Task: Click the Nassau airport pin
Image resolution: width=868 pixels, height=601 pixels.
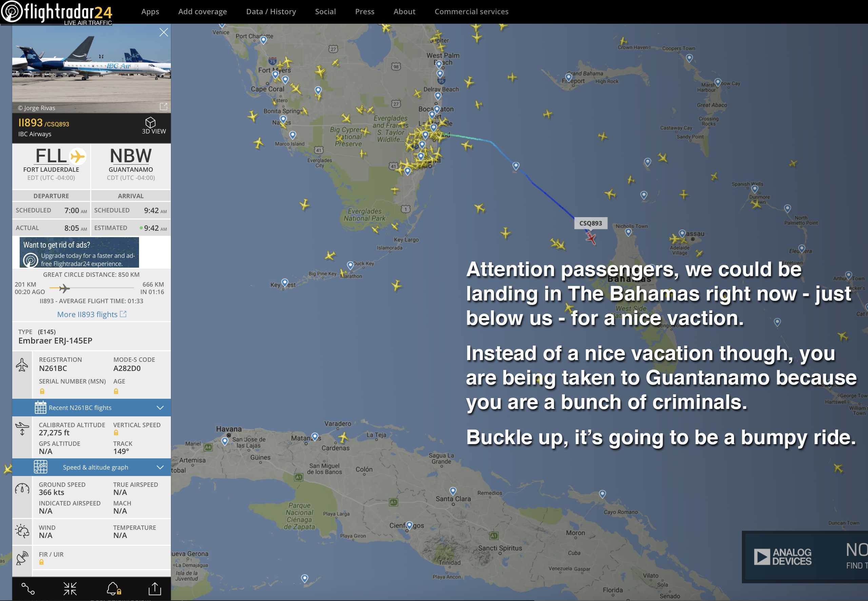Action: pos(682,233)
